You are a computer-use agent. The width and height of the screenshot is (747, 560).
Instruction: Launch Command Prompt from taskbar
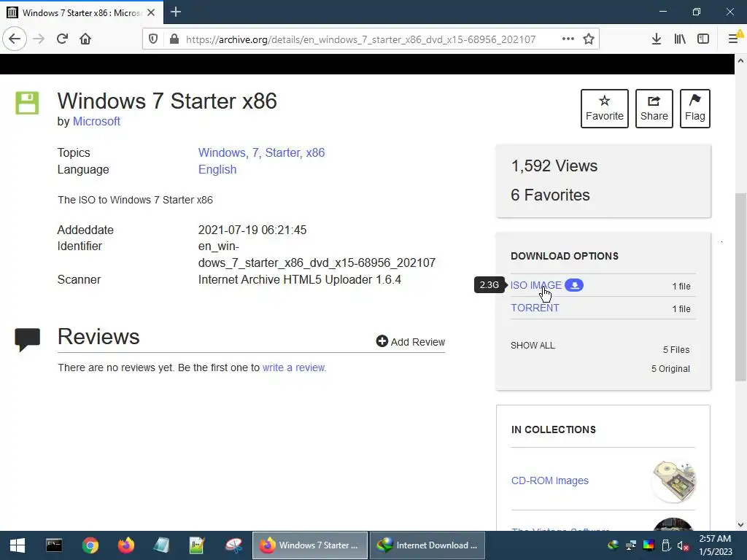pyautogui.click(x=54, y=545)
